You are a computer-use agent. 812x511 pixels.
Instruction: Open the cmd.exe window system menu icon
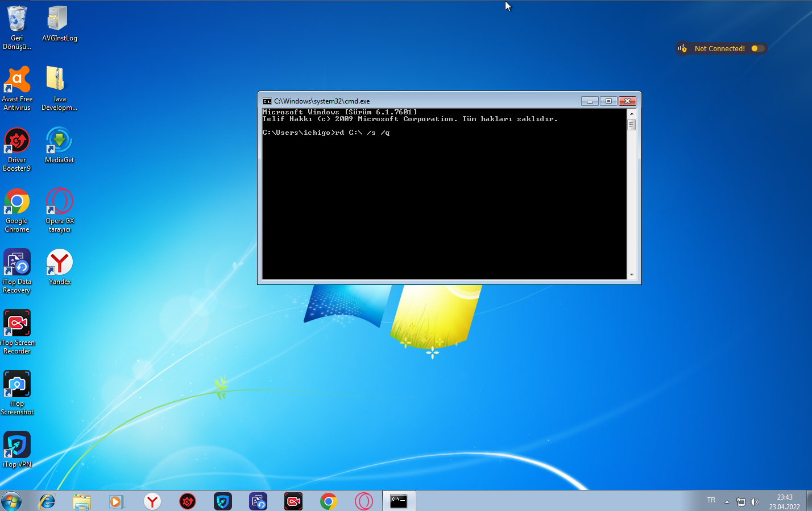(x=267, y=101)
